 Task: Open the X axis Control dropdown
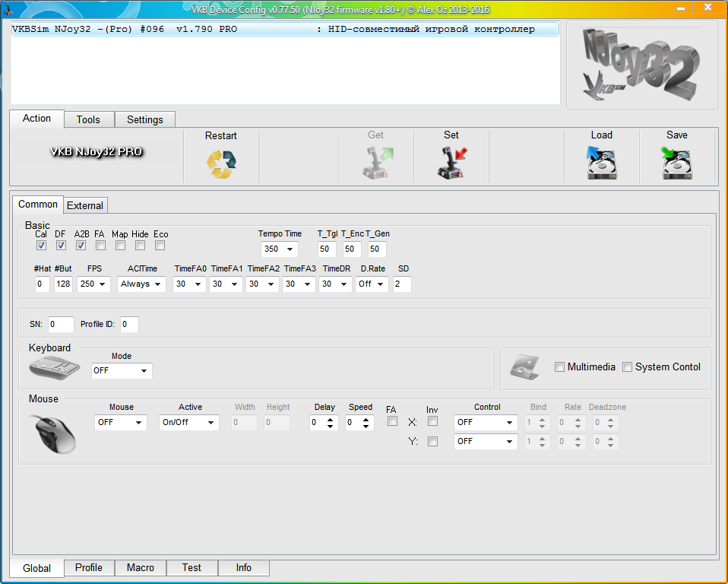pos(486,422)
